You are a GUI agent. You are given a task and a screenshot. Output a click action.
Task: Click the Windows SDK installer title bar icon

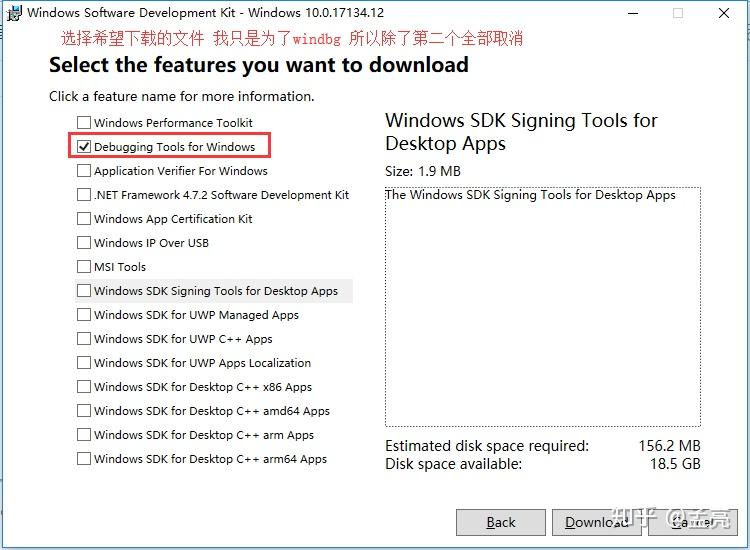(13, 13)
